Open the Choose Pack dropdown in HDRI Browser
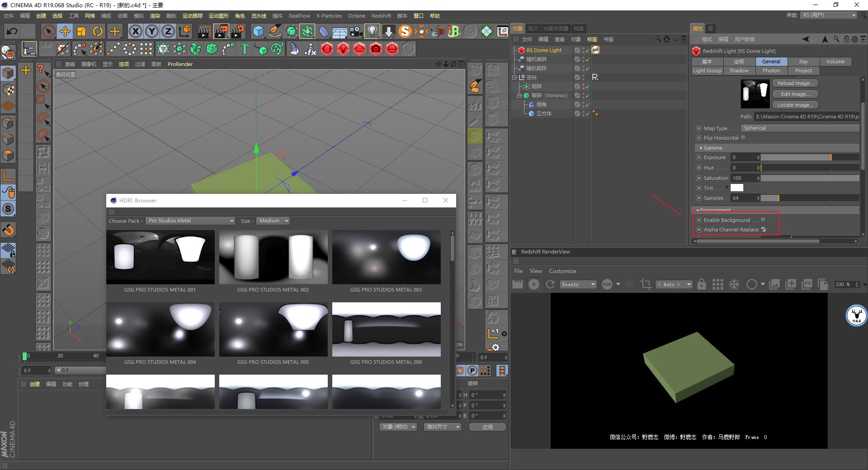This screenshot has width=868, height=470. [x=190, y=221]
